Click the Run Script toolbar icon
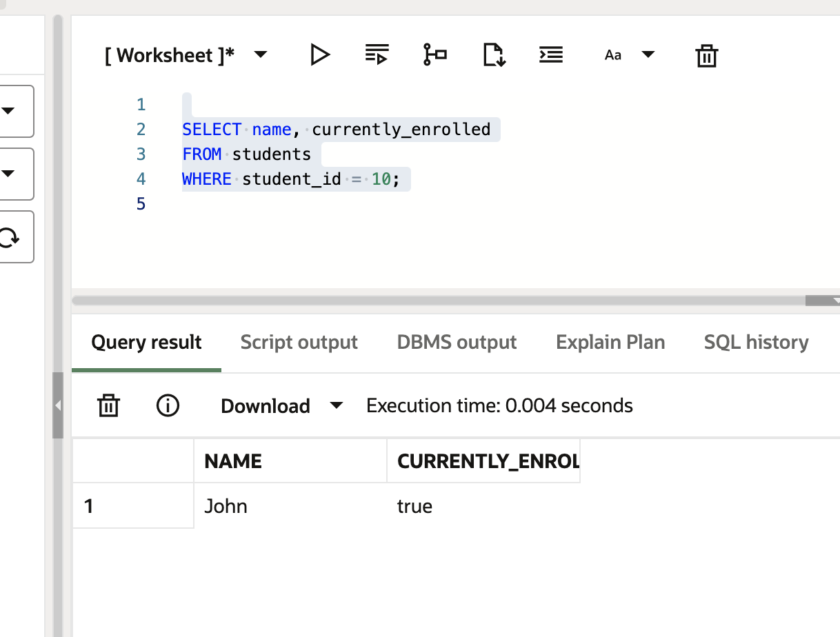 (377, 55)
